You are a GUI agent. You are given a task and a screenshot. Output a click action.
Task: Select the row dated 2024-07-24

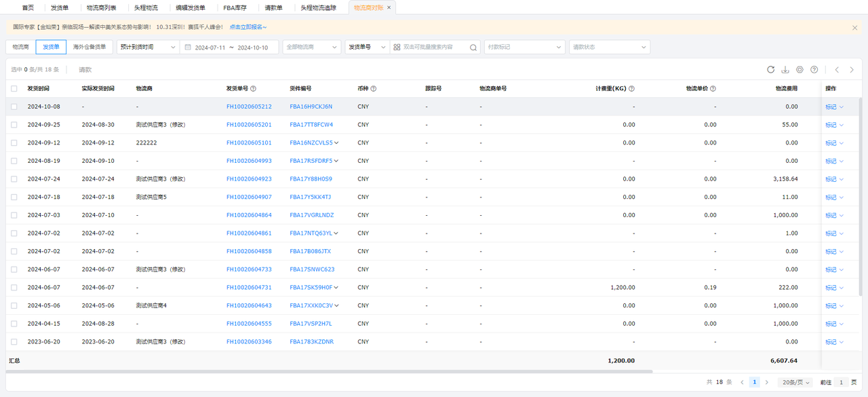[14, 179]
